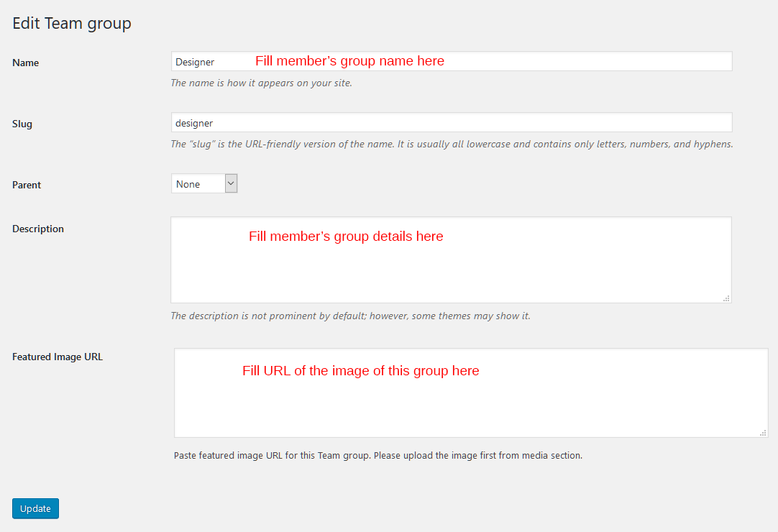Screen dimensions: 778x532
Task: Click the red 'Fill URL of the image' note
Action: 360,371
